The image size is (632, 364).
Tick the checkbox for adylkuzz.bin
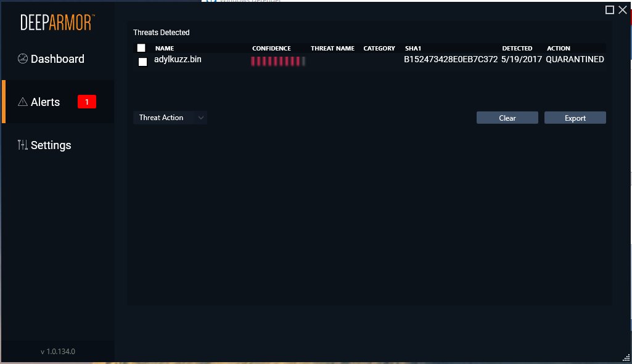(142, 62)
